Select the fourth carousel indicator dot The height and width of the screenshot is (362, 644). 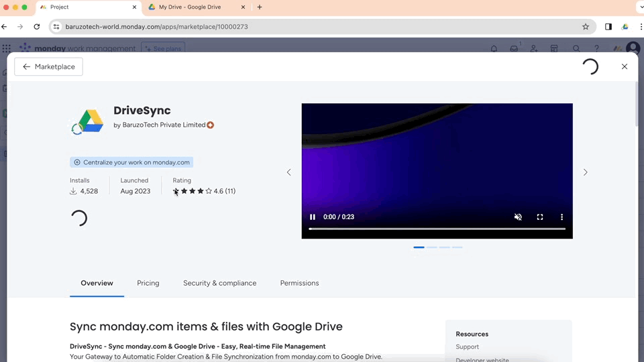457,247
